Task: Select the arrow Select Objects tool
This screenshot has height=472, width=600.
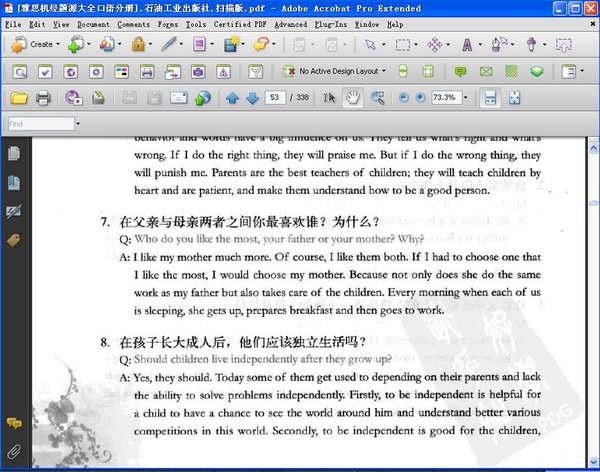Action: 370,45
